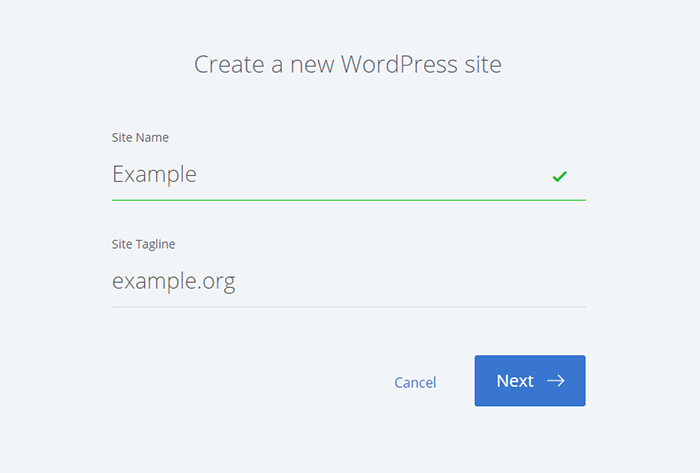700x473 pixels.
Task: Select the green underline below Site Name
Action: click(348, 200)
